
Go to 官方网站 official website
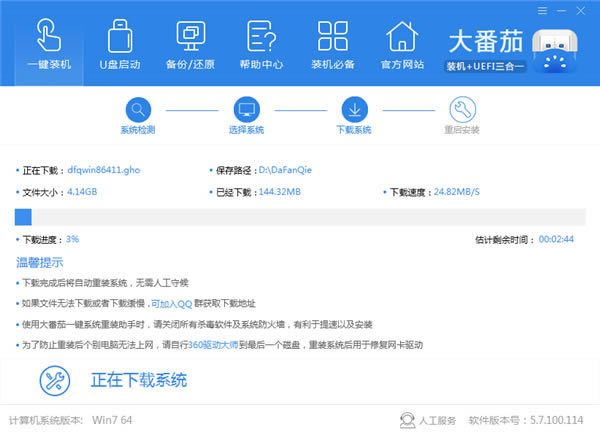[401, 43]
